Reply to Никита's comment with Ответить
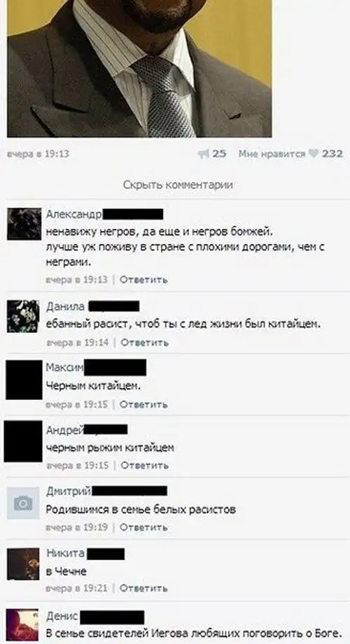This screenshot has height=644, width=350. [143, 588]
